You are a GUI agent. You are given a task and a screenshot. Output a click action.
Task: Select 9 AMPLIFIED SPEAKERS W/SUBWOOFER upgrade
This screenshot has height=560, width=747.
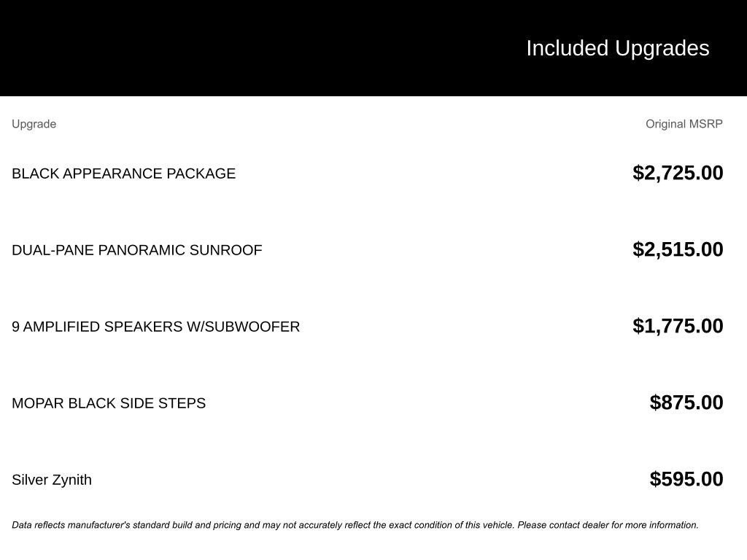tap(155, 327)
